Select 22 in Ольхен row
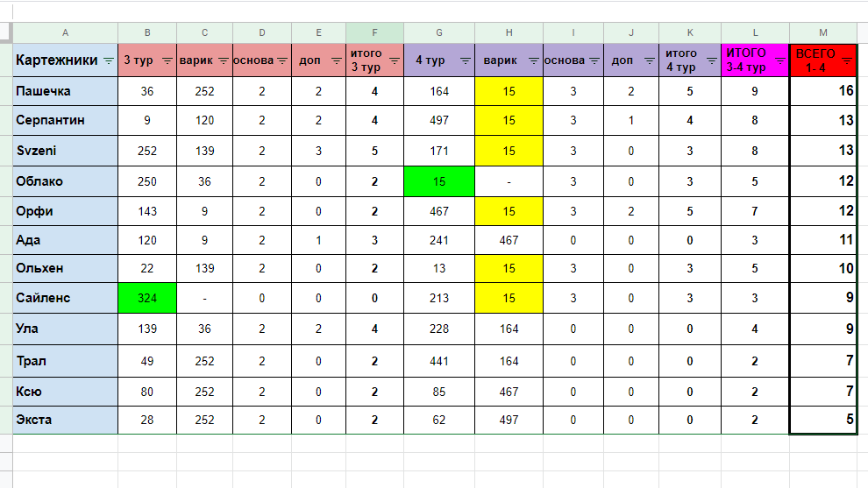The image size is (868, 488). coord(147,268)
